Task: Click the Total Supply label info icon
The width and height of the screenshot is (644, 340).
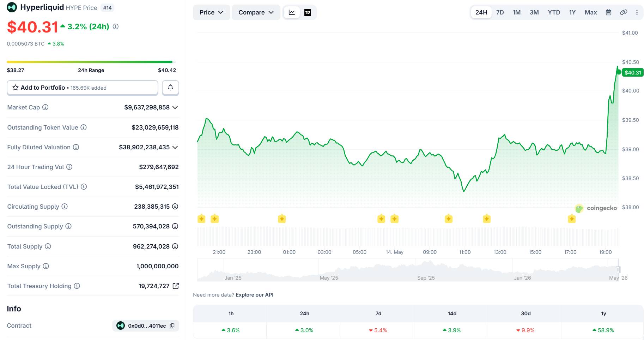Action: 48,246
